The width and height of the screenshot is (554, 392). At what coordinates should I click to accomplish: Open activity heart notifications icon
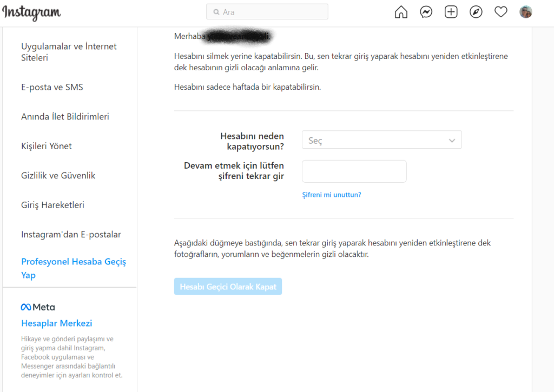point(501,12)
